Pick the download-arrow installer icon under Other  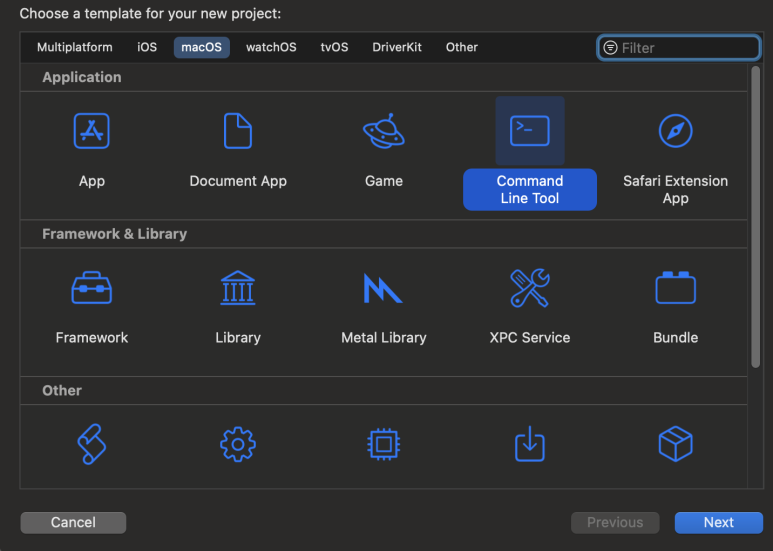pyautogui.click(x=530, y=444)
